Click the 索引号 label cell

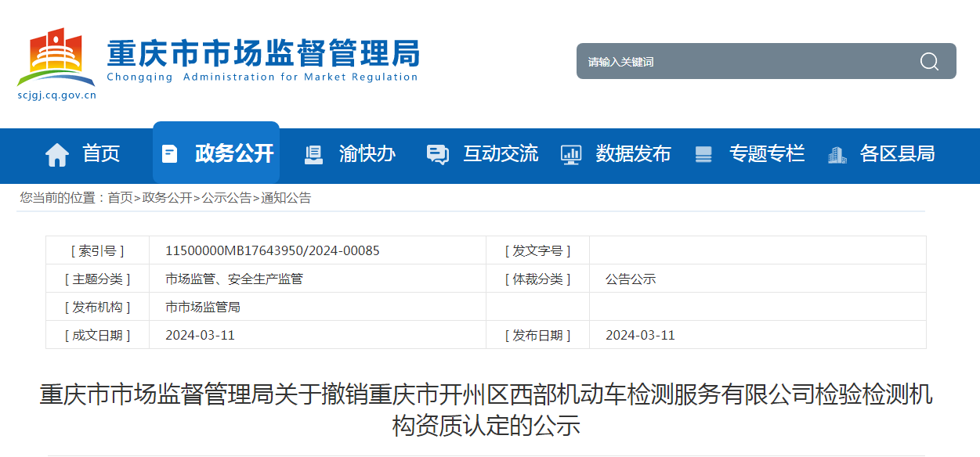click(x=97, y=250)
